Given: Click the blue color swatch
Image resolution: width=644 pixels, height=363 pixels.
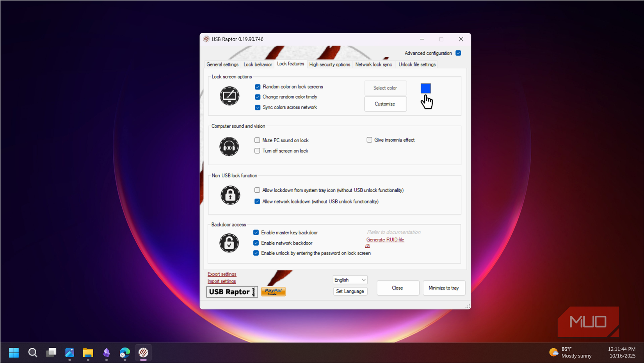Looking at the screenshot, I should pyautogui.click(x=425, y=88).
